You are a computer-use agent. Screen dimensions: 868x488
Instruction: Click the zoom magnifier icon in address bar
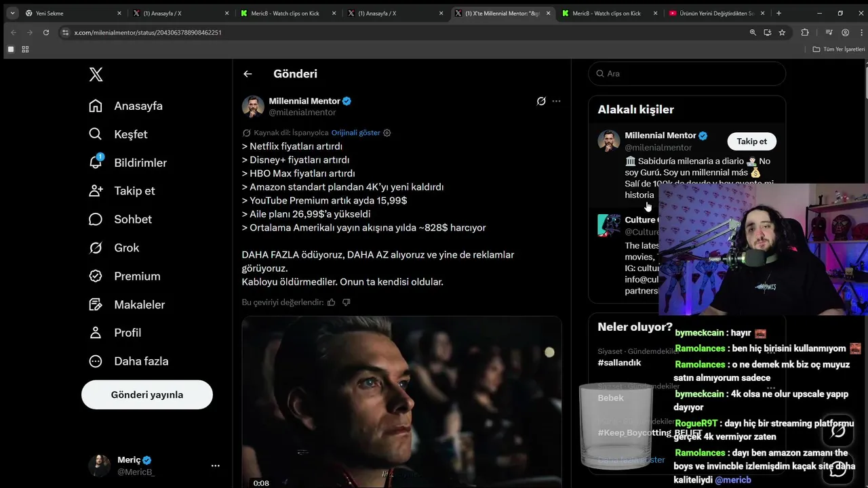click(x=753, y=33)
